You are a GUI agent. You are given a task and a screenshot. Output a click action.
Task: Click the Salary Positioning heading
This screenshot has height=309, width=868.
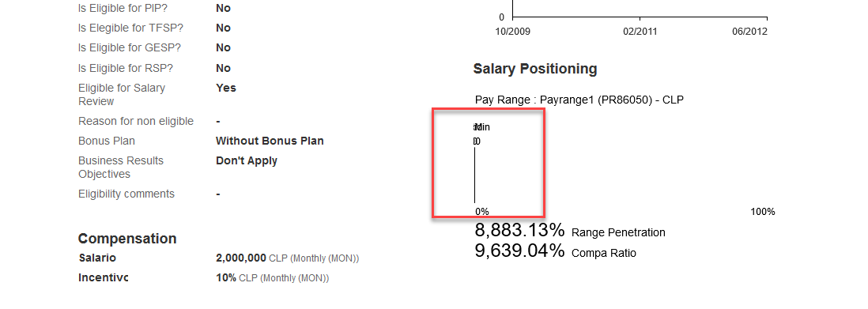pyautogui.click(x=534, y=70)
